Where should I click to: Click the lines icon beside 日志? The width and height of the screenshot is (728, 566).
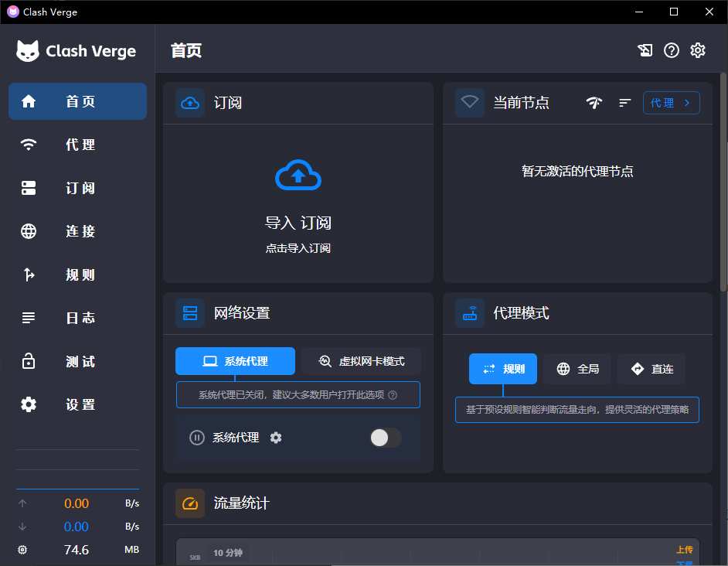tap(29, 318)
